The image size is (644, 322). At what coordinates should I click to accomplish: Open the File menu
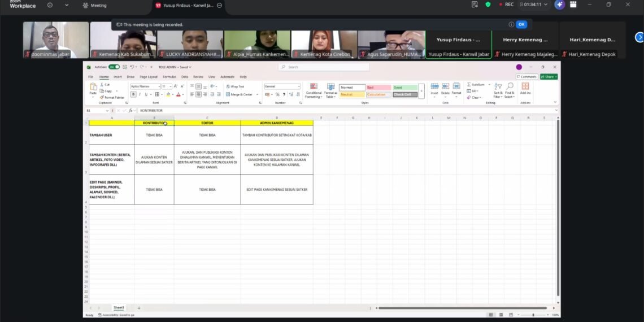pyautogui.click(x=90, y=77)
